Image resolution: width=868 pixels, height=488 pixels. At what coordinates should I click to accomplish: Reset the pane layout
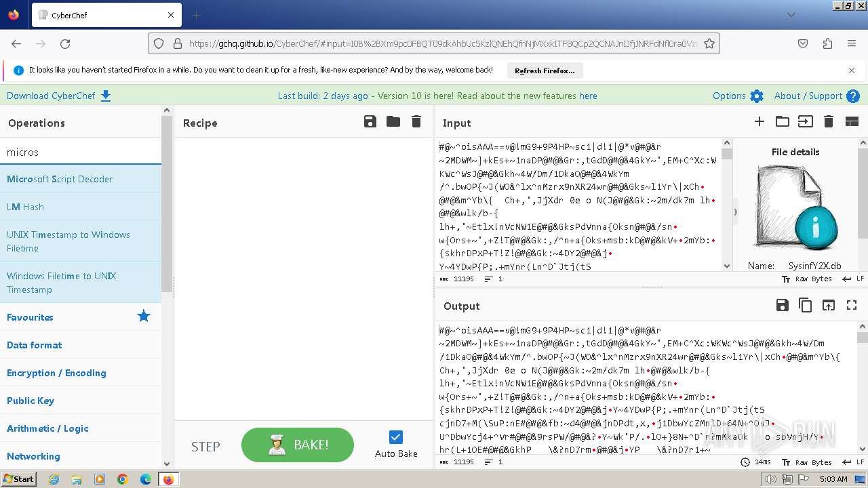coord(852,122)
